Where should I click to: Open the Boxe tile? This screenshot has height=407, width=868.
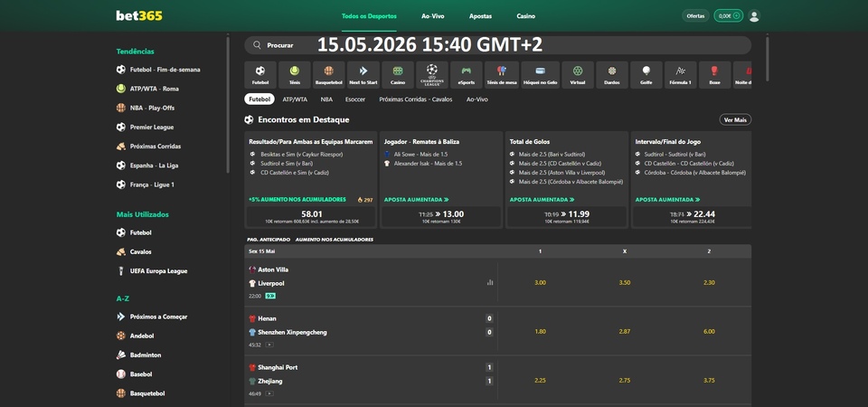tap(715, 75)
